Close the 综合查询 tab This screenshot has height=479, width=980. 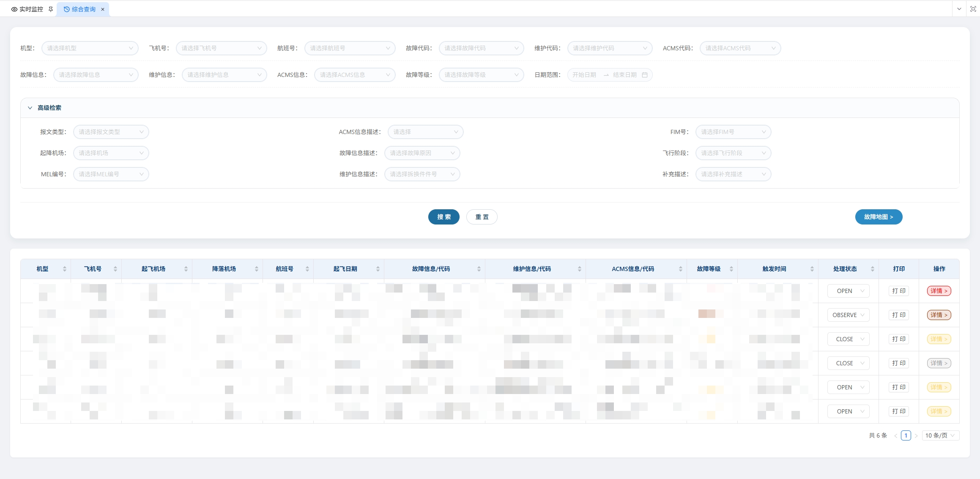click(103, 9)
